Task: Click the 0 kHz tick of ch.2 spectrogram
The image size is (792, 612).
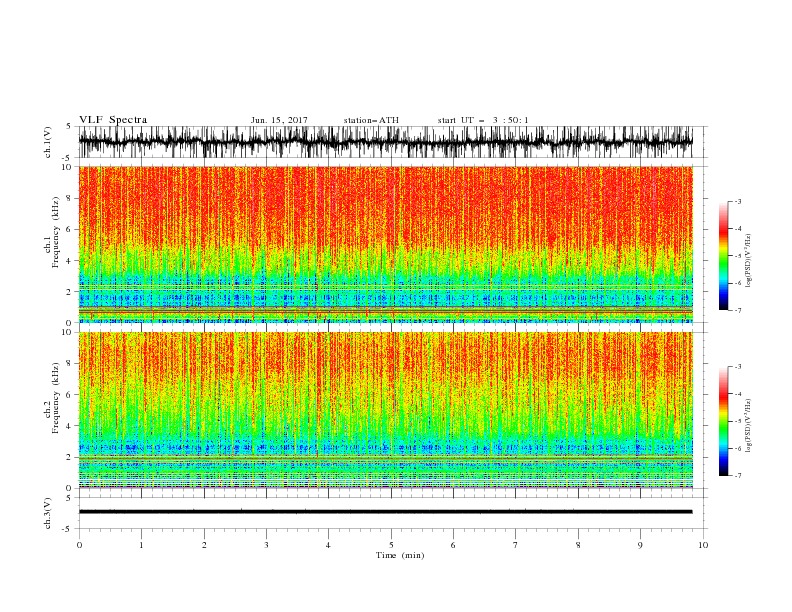Action: [70, 488]
